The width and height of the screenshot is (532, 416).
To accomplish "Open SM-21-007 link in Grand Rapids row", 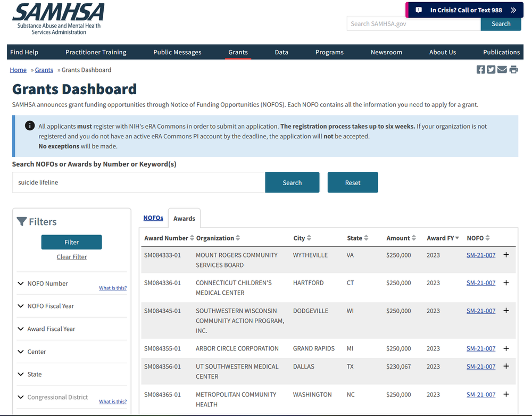I will [x=481, y=348].
